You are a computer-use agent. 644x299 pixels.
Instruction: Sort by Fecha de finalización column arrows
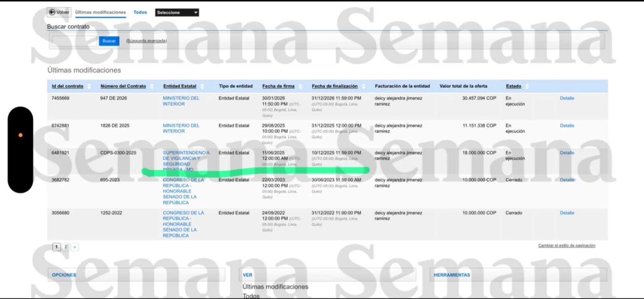[x=363, y=87]
